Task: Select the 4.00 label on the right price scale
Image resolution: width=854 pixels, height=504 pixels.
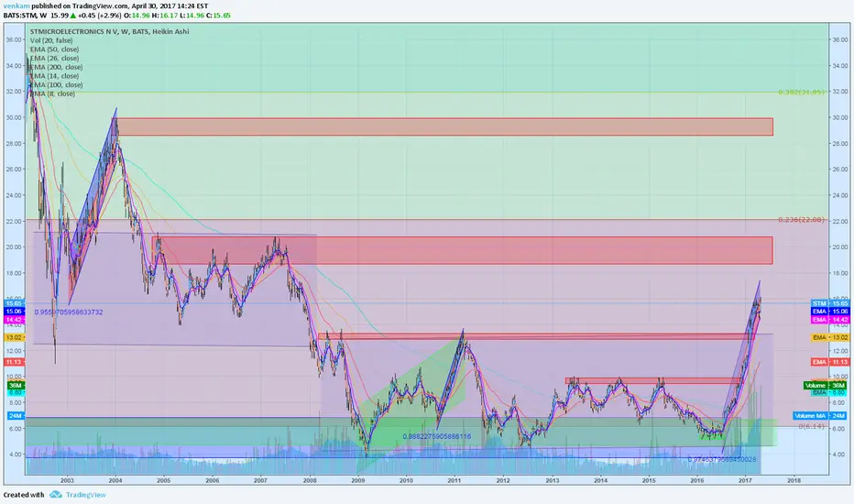Action: click(x=839, y=455)
